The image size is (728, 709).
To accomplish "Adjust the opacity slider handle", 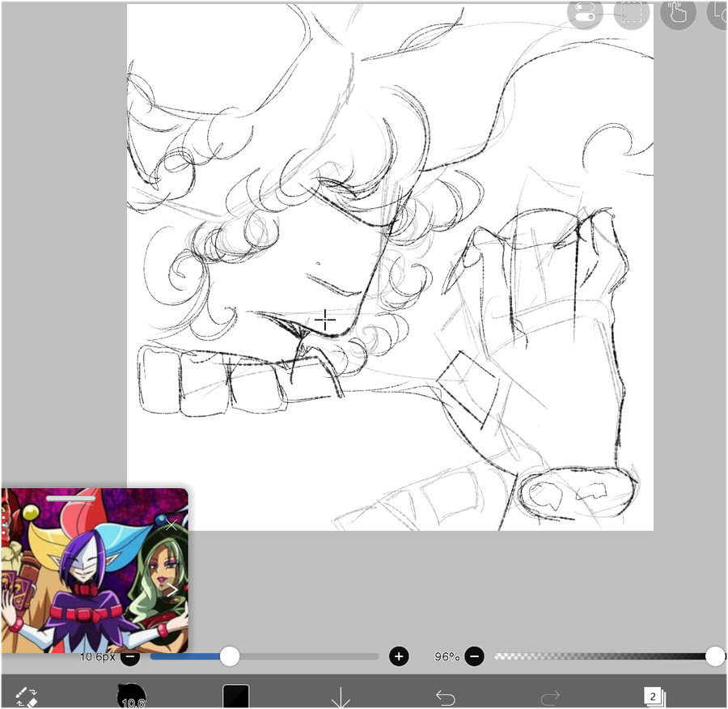I will (x=715, y=656).
